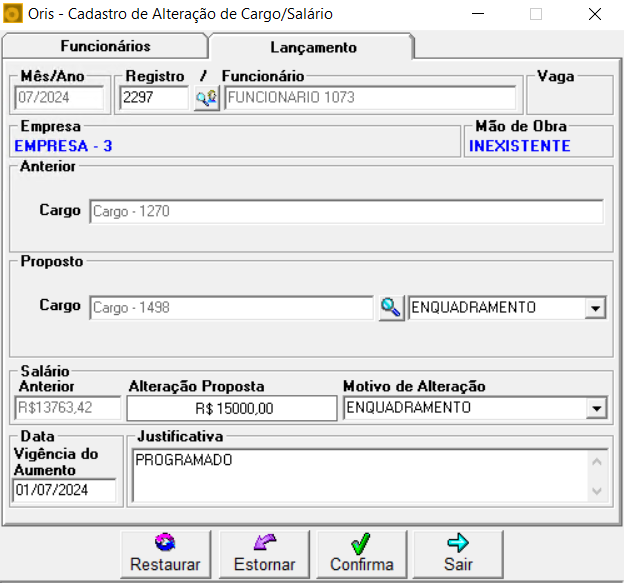Expand the Motivo de Alteração dropdown
The image size is (624, 583).
(596, 408)
